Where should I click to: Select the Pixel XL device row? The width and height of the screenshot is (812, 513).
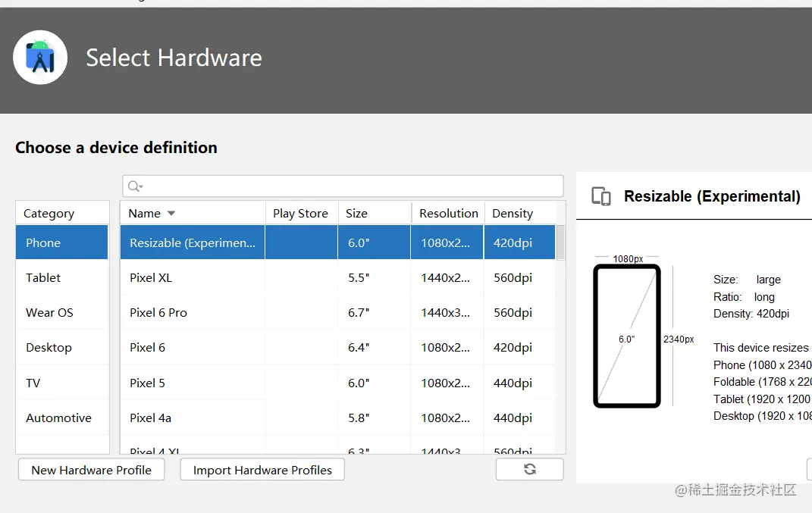click(337, 277)
